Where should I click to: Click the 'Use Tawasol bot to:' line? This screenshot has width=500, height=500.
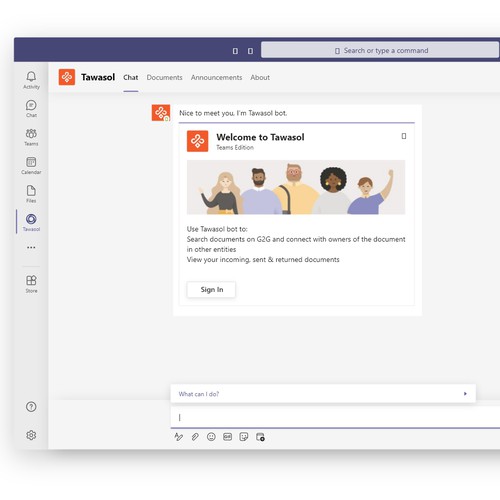pyautogui.click(x=217, y=229)
